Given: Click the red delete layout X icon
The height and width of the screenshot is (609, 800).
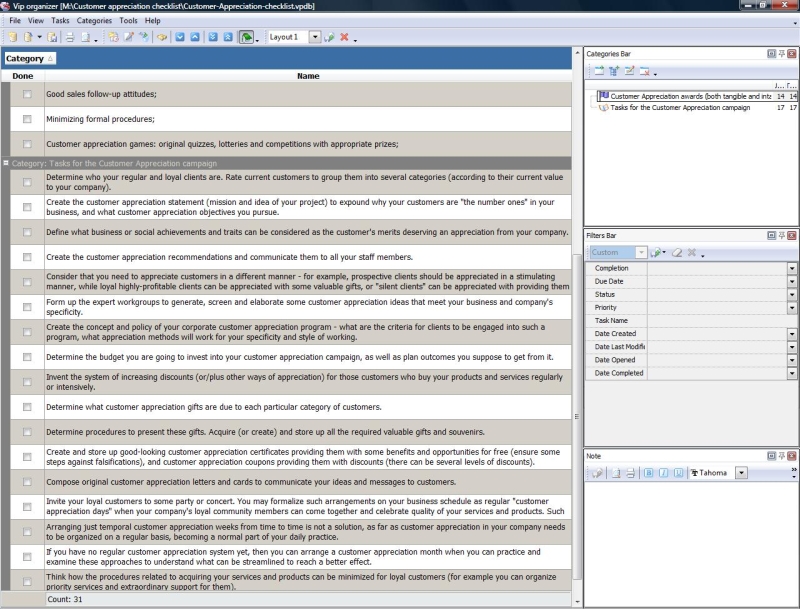Looking at the screenshot, I should (344, 37).
